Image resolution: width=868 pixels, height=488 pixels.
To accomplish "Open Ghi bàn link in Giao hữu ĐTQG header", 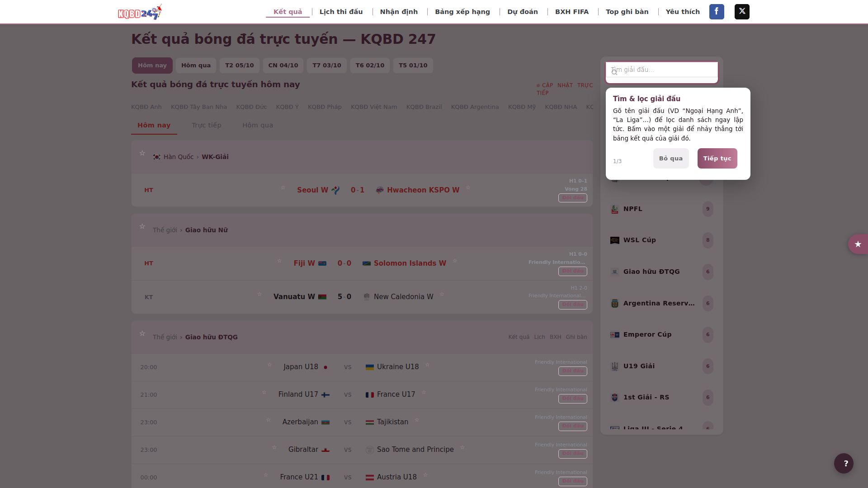I will tap(576, 337).
